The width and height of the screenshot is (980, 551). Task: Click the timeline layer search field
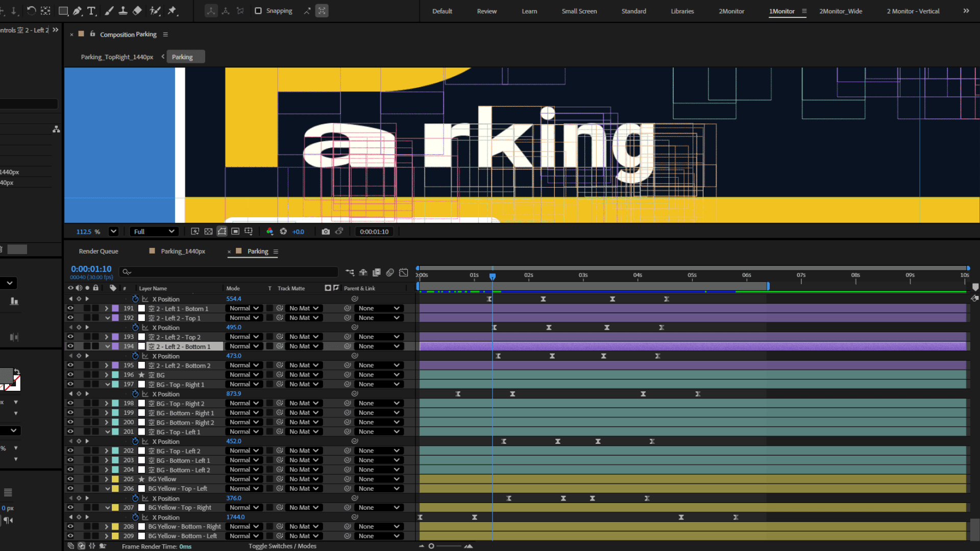[x=230, y=272]
